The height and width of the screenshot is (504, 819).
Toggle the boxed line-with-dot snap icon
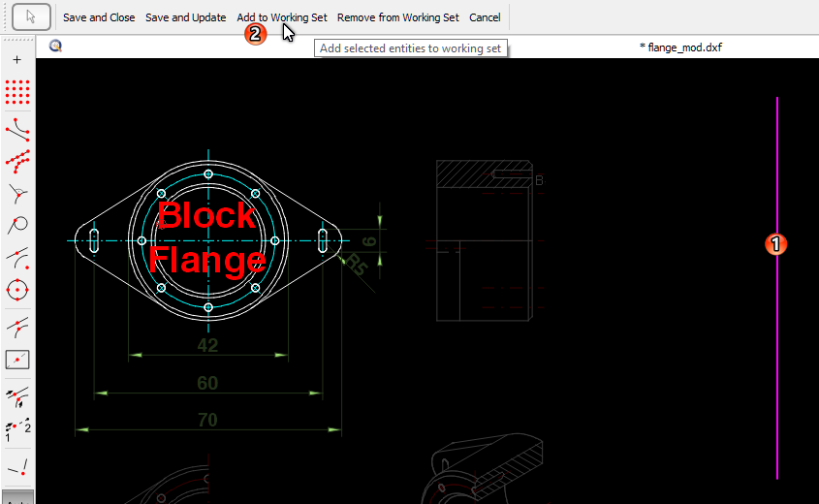tap(17, 360)
